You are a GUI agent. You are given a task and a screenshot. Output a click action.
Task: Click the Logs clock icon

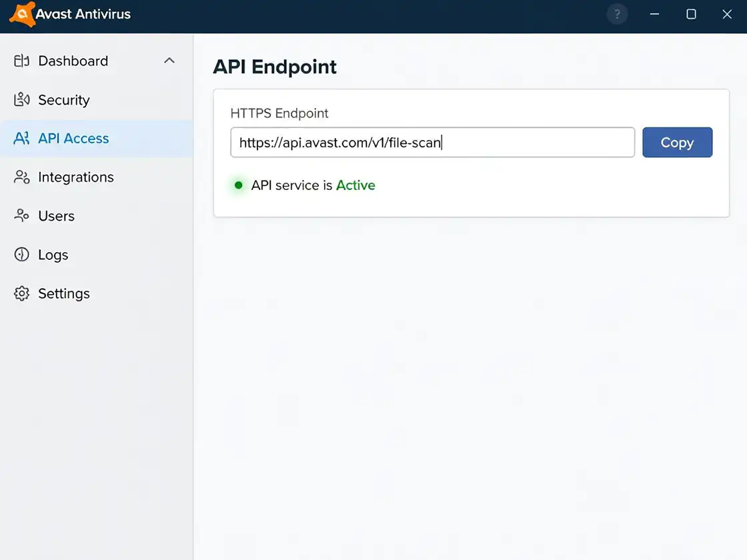[21, 255]
